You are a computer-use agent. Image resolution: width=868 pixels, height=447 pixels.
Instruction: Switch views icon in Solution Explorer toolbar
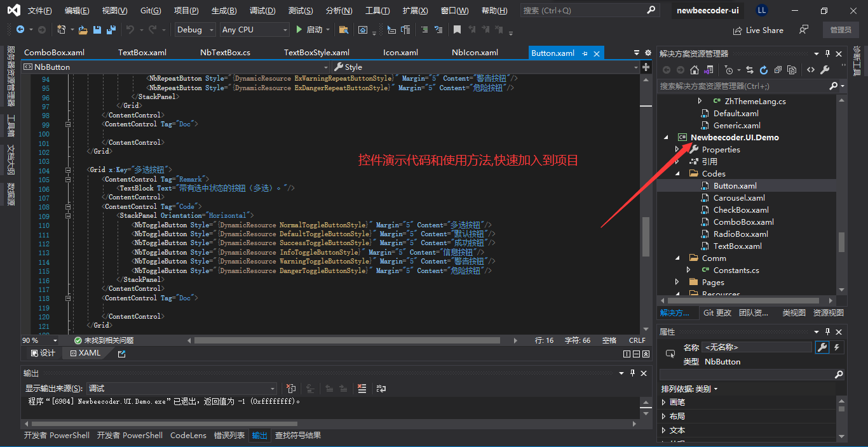[709, 70]
